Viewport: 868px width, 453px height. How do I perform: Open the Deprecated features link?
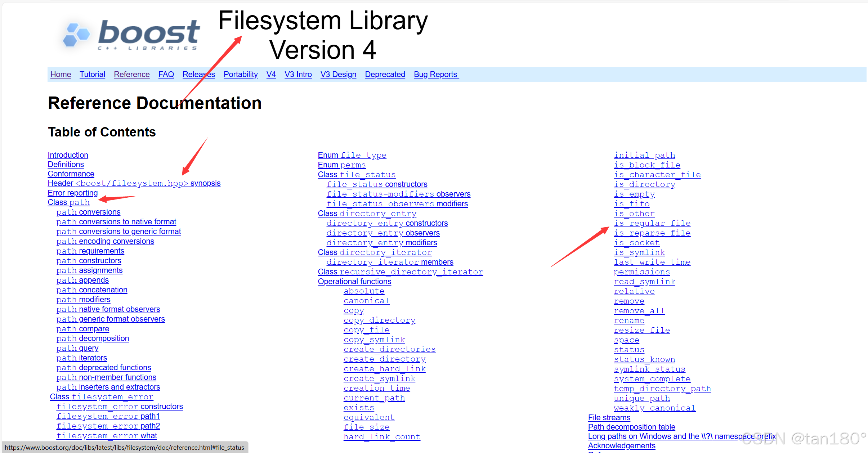point(385,75)
